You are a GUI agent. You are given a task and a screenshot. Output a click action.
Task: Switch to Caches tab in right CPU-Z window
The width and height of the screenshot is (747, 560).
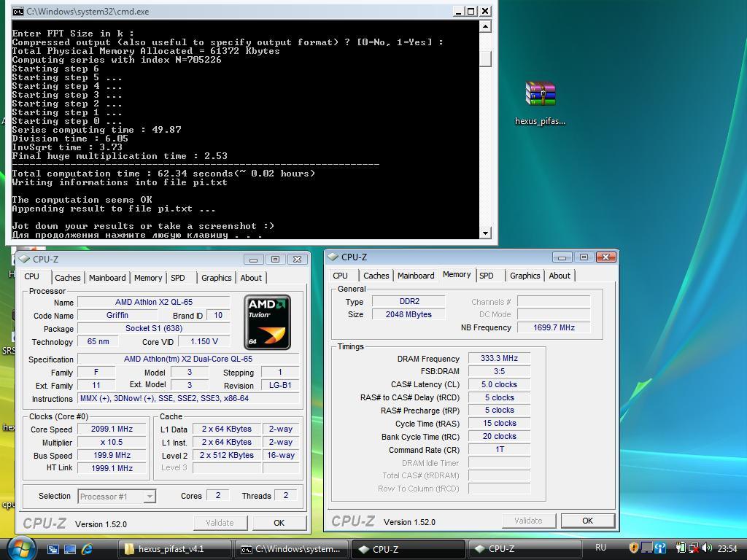tap(376, 276)
